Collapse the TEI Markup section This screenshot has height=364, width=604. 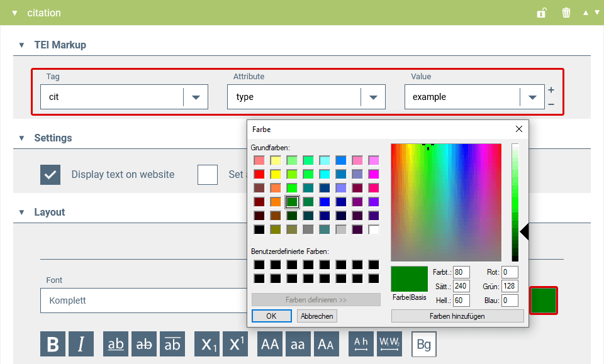tap(21, 45)
